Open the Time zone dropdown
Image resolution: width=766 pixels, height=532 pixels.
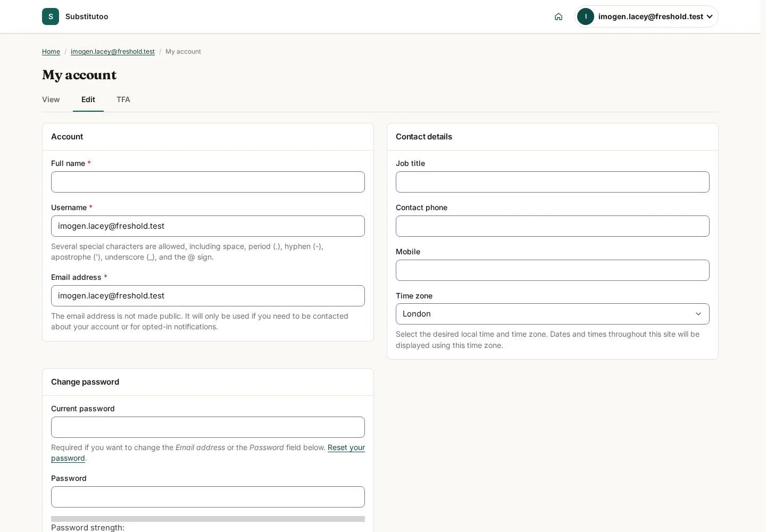tap(553, 314)
